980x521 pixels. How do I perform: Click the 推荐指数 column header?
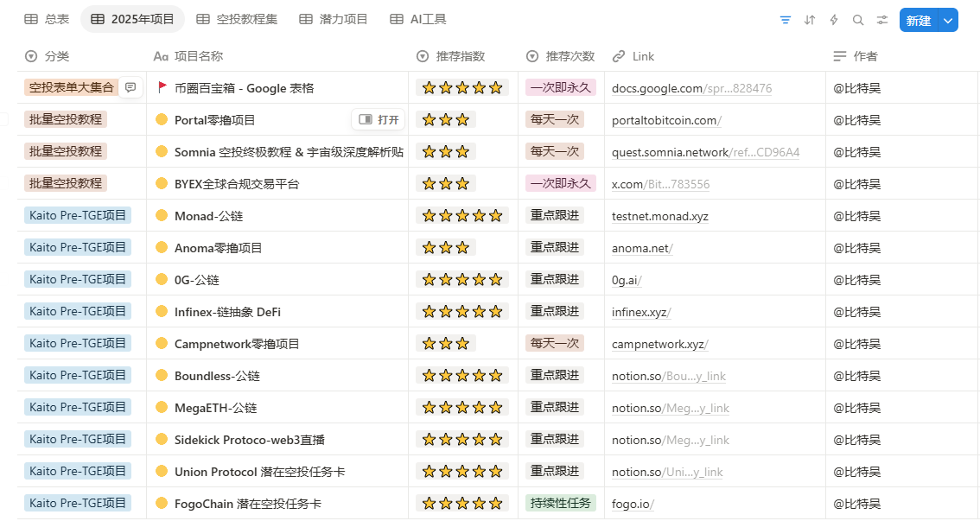pyautogui.click(x=450, y=56)
